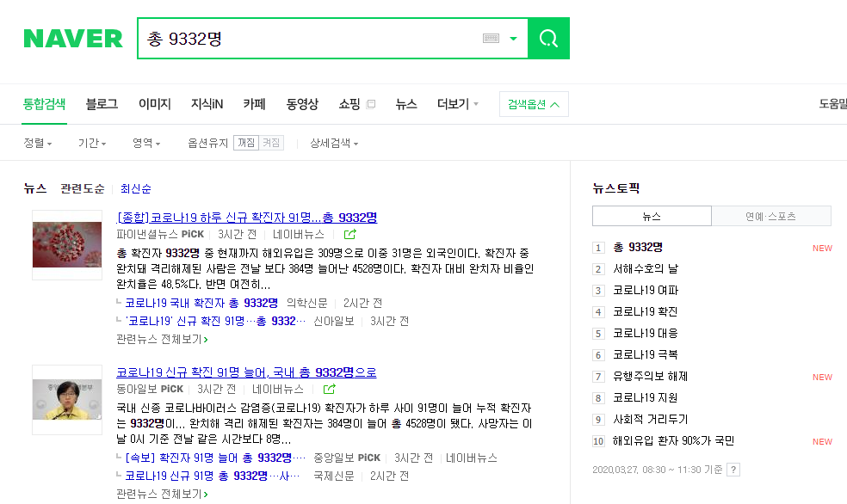
Task: Expand the search autocomplete dropdown arrow
Action: pos(514,39)
